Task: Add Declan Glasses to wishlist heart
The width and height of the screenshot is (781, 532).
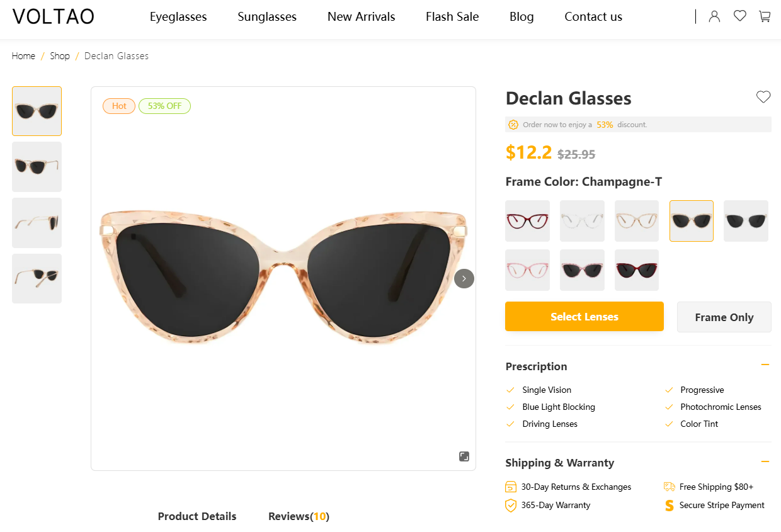Action: tap(763, 97)
